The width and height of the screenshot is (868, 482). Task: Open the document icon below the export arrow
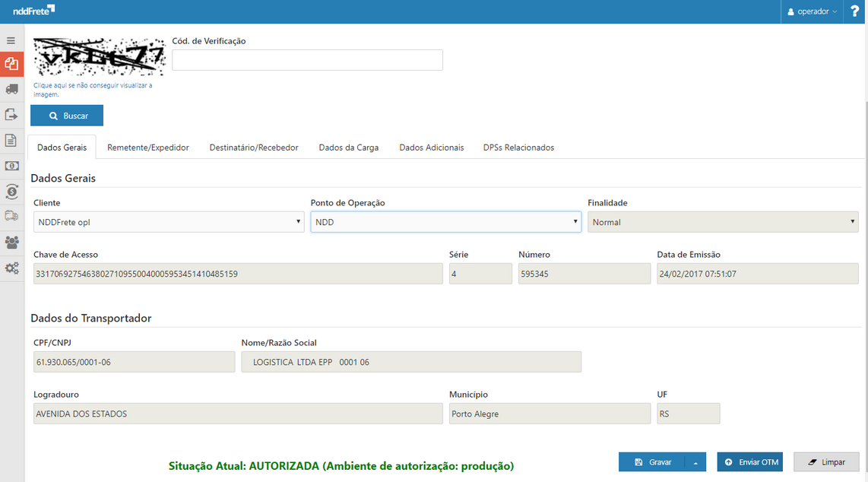[11, 141]
